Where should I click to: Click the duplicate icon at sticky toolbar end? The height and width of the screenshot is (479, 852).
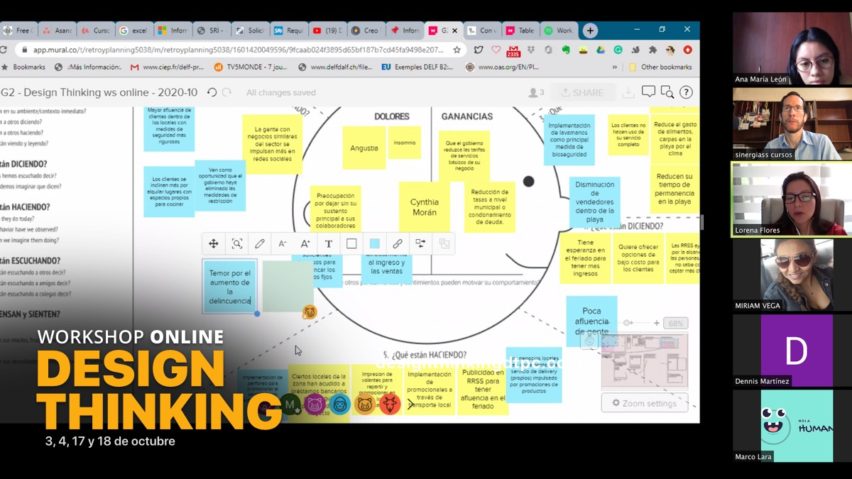pyautogui.click(x=444, y=244)
